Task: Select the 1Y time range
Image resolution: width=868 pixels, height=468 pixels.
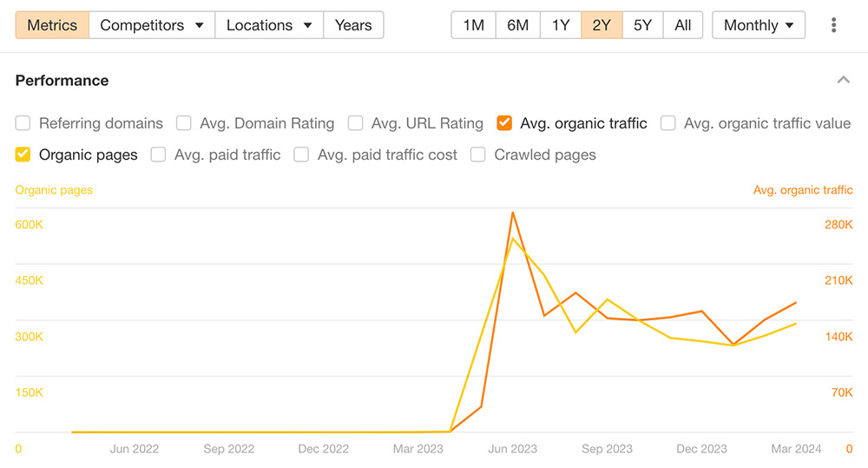Action: [x=561, y=25]
